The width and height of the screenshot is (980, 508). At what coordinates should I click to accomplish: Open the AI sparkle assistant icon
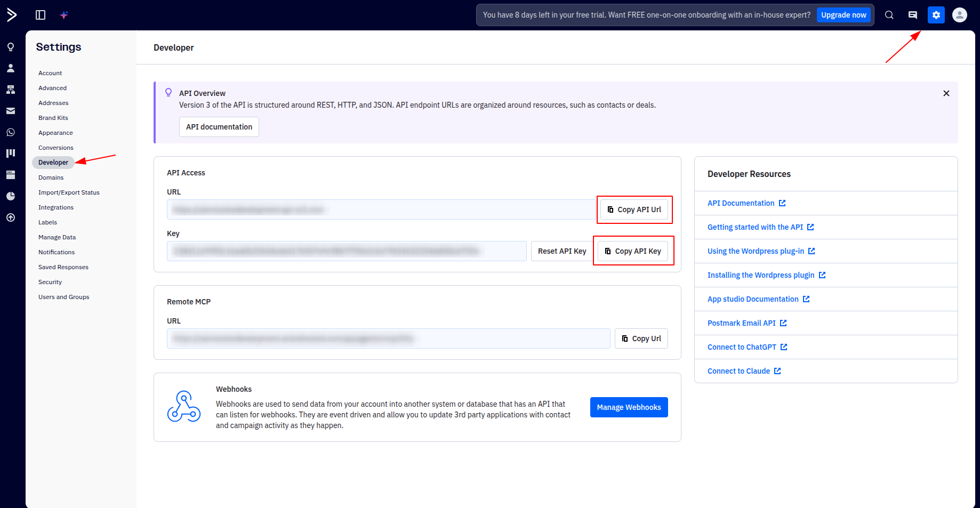pyautogui.click(x=64, y=15)
